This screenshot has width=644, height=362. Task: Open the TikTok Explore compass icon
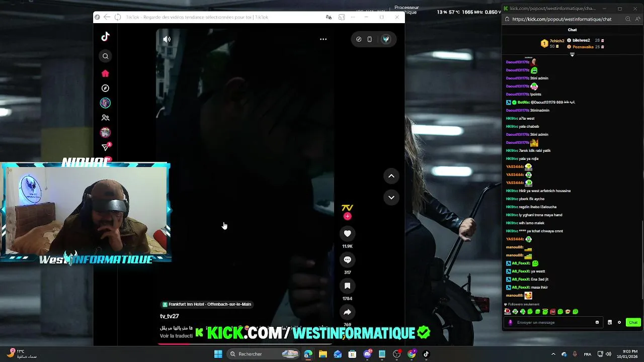(x=105, y=88)
